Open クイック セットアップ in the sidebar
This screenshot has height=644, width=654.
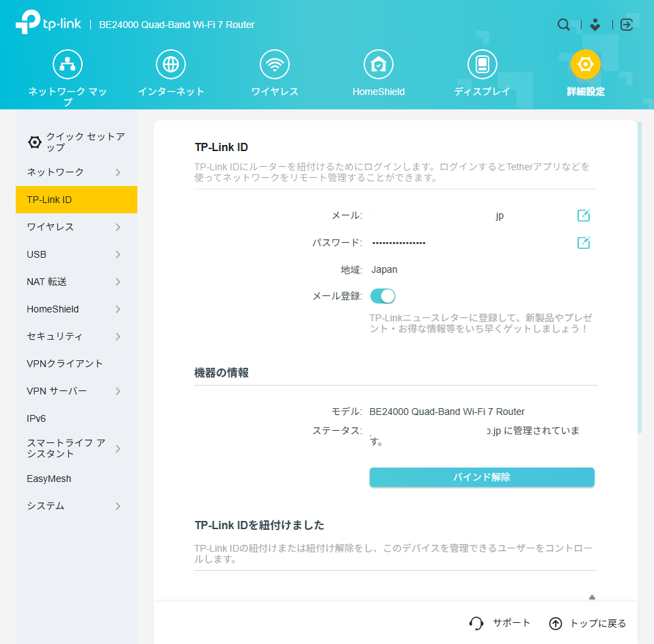[77, 142]
